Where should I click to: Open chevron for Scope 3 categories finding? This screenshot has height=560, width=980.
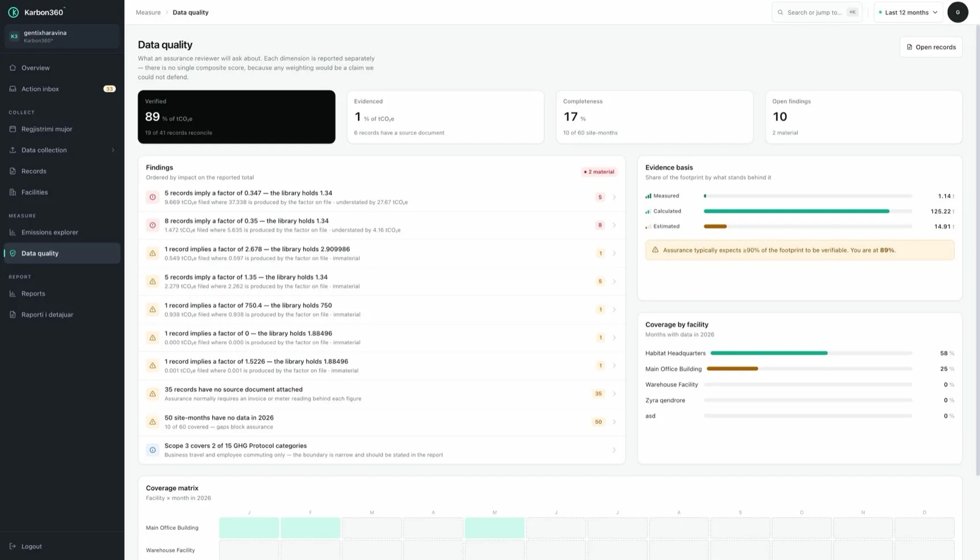click(x=614, y=450)
